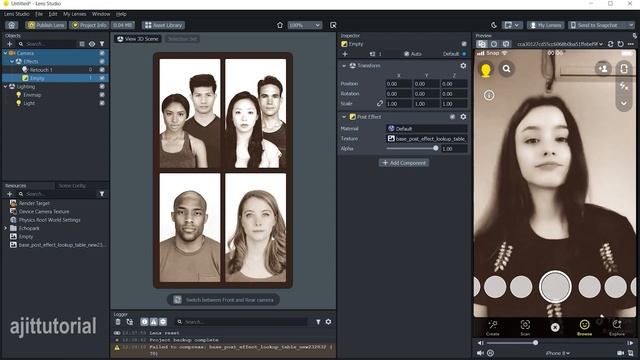Click the Preview refresh/reset icon
This screenshot has width=640, height=360.
[620, 44]
